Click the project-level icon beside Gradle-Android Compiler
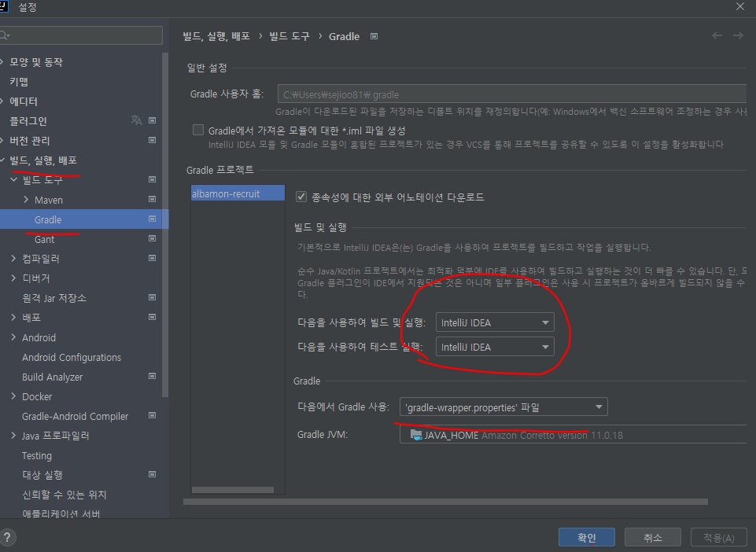The image size is (756, 552). pos(153,415)
